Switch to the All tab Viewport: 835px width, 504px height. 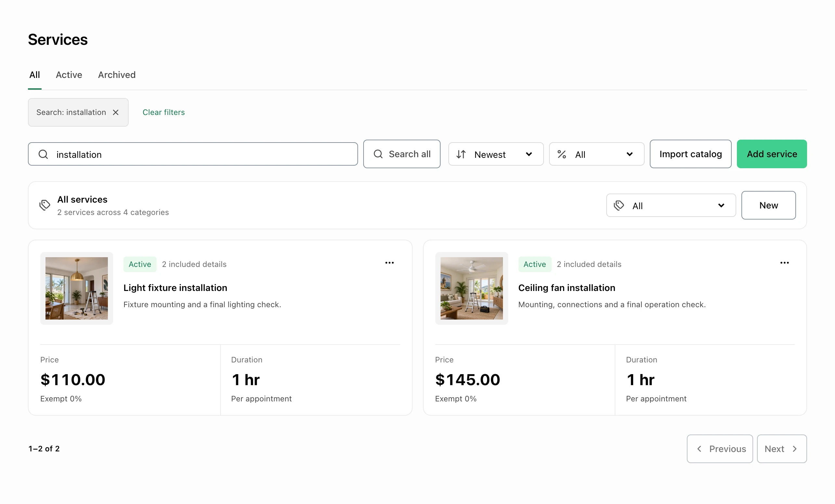[x=34, y=75]
